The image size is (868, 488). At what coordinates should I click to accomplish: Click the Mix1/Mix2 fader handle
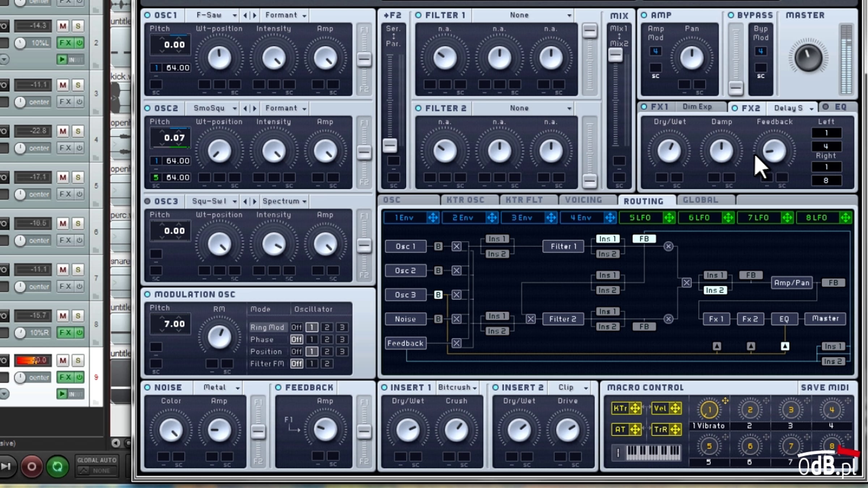pos(615,55)
